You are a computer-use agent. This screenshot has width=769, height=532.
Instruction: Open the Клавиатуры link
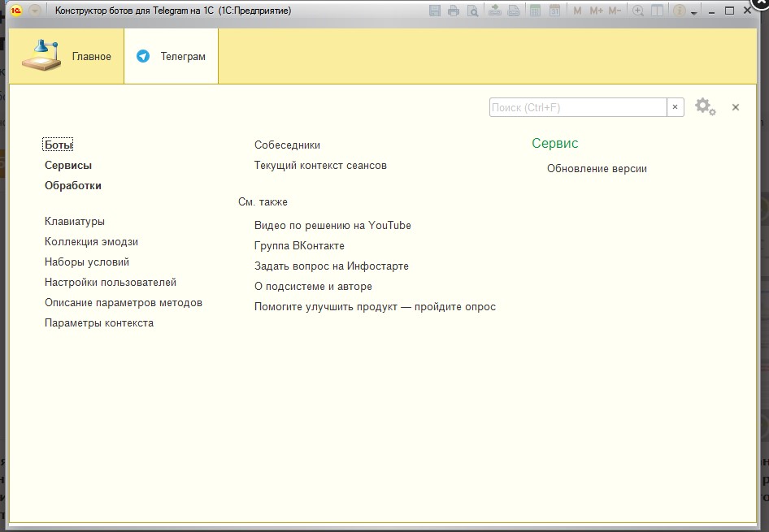point(75,221)
